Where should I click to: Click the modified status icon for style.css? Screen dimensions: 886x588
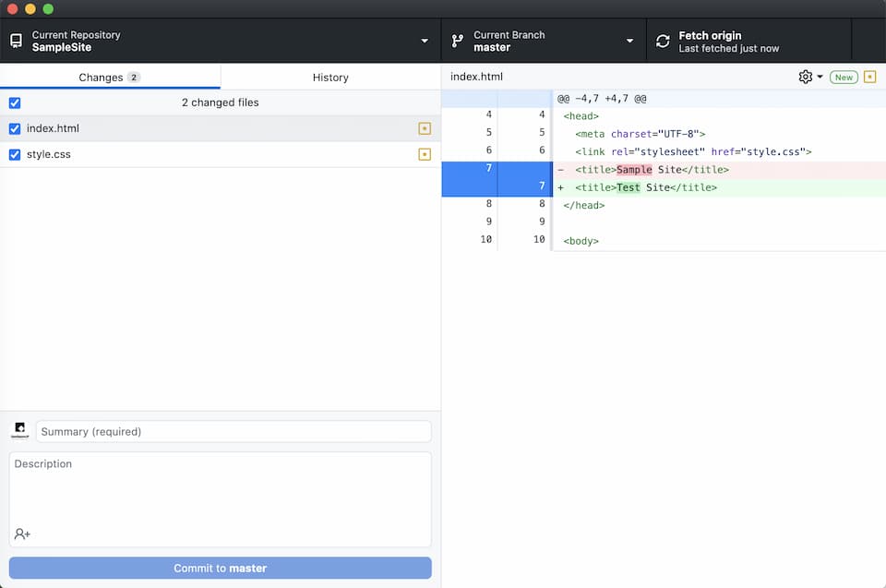point(425,154)
